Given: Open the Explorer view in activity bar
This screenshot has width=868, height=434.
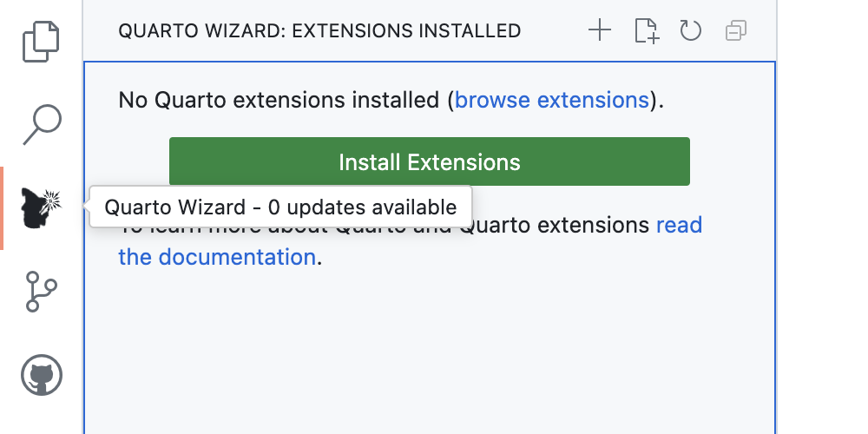Looking at the screenshot, I should tap(41, 42).
